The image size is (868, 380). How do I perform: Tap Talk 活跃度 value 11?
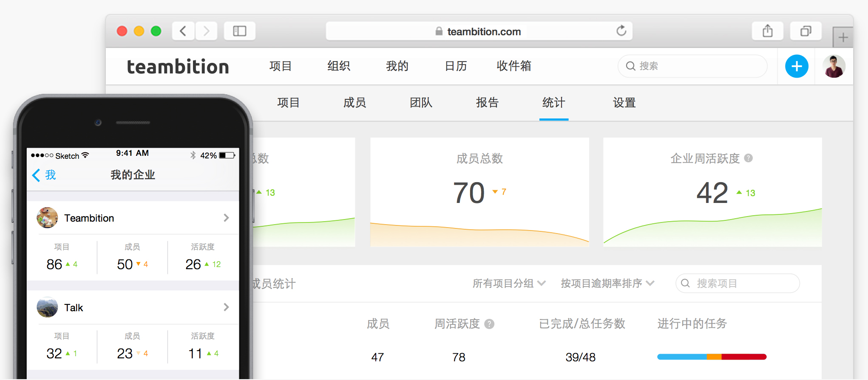click(x=195, y=354)
